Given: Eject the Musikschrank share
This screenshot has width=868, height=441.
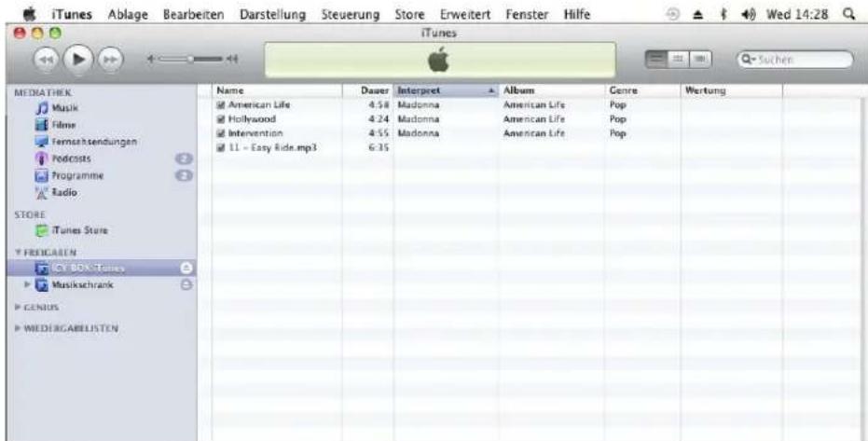Looking at the screenshot, I should 186,285.
